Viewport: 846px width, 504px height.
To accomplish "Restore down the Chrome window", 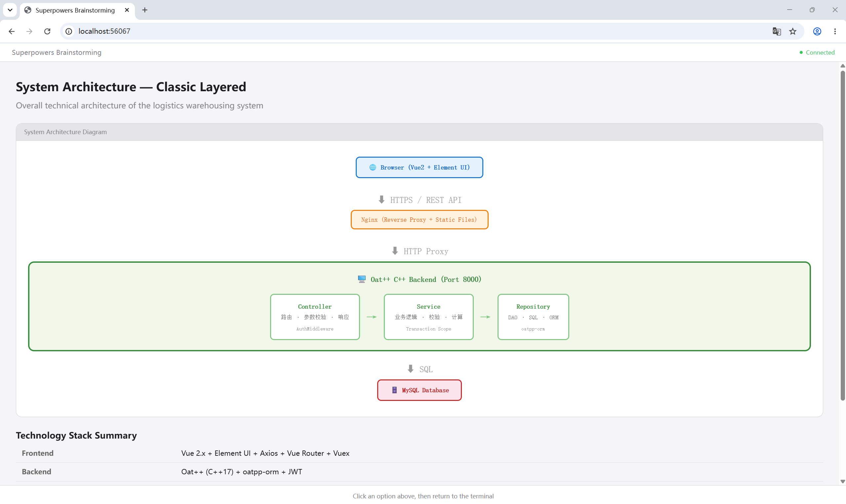I will [x=812, y=10].
